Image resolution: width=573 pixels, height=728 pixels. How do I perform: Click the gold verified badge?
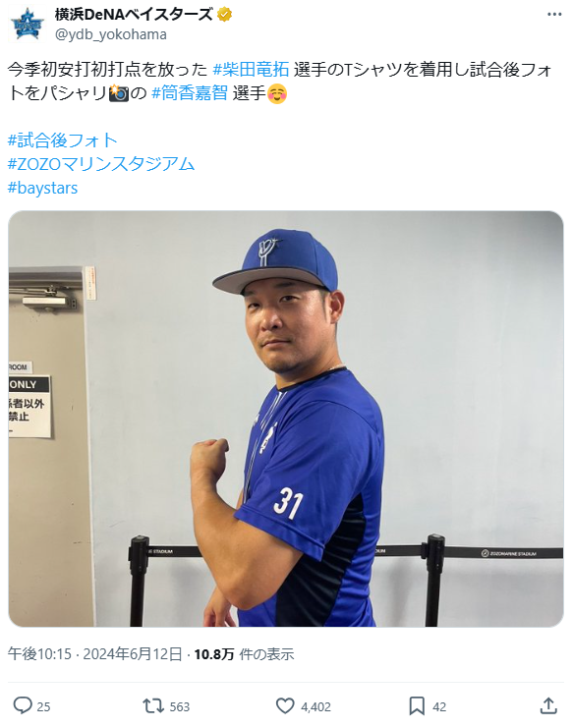[224, 15]
